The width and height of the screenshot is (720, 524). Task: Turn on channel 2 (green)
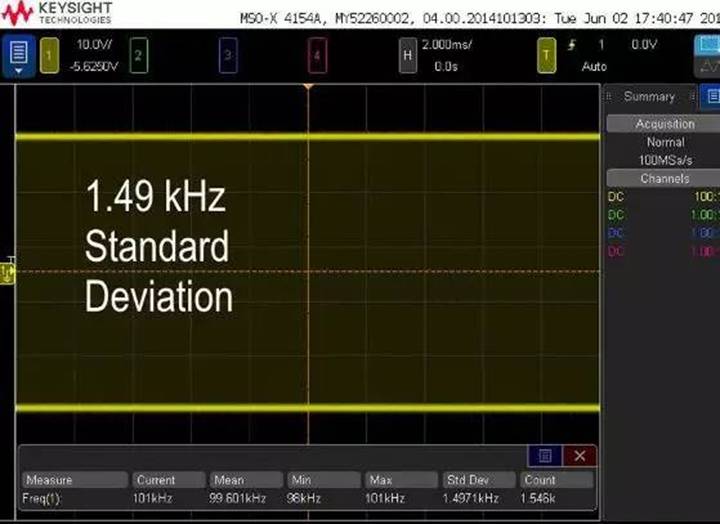click(139, 56)
